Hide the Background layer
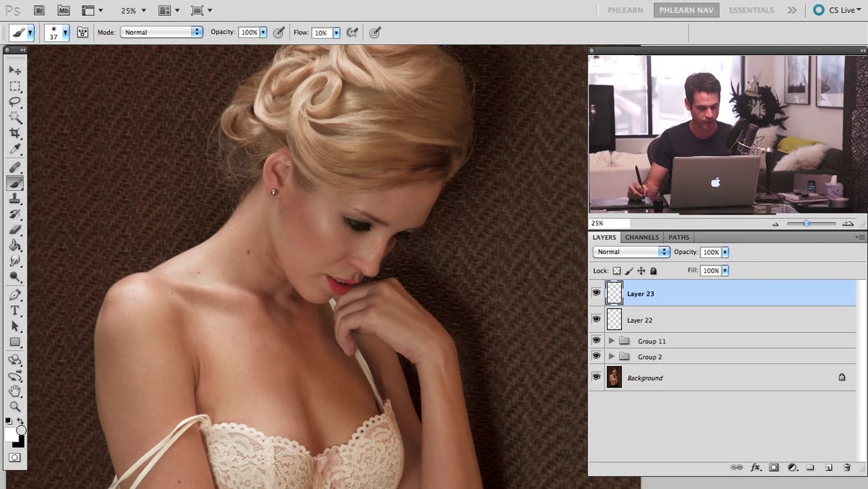The image size is (868, 489). coord(597,377)
